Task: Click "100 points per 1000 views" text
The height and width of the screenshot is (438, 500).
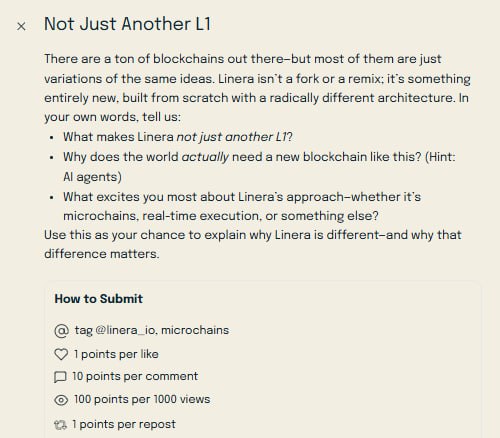Action: (x=142, y=399)
